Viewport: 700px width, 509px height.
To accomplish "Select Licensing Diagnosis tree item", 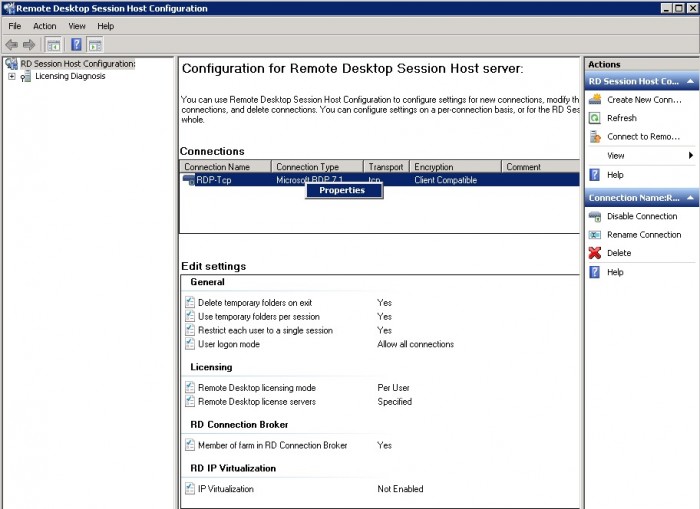I will point(71,76).
